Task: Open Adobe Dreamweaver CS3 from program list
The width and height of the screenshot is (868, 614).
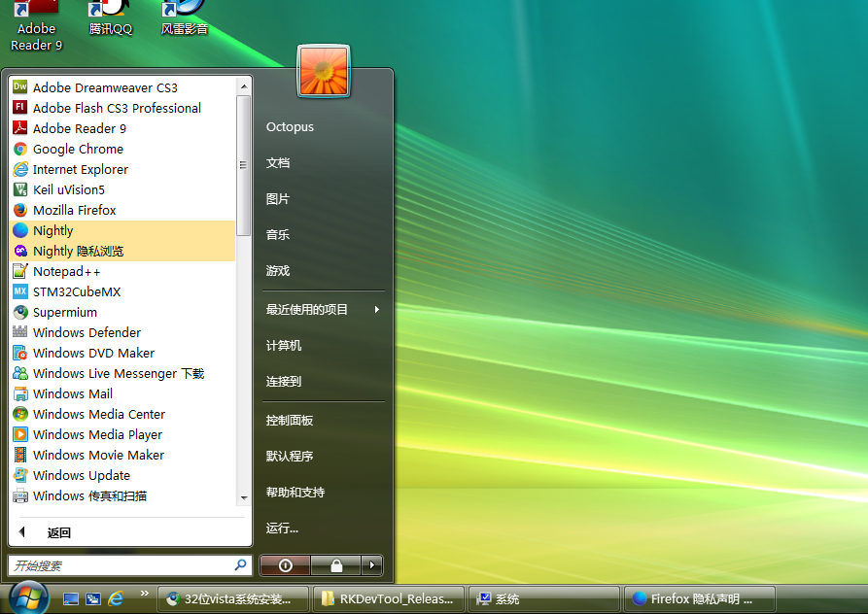Action: (x=105, y=87)
